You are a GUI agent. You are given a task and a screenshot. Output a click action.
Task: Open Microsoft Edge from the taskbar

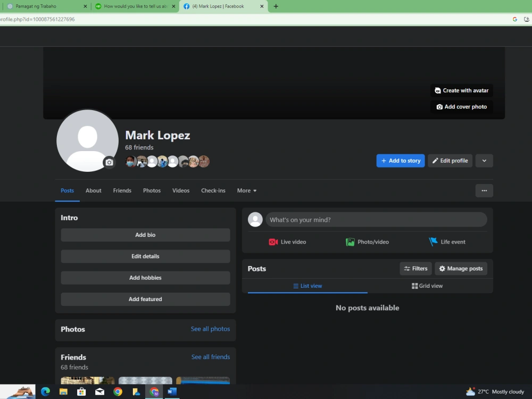(x=45, y=392)
